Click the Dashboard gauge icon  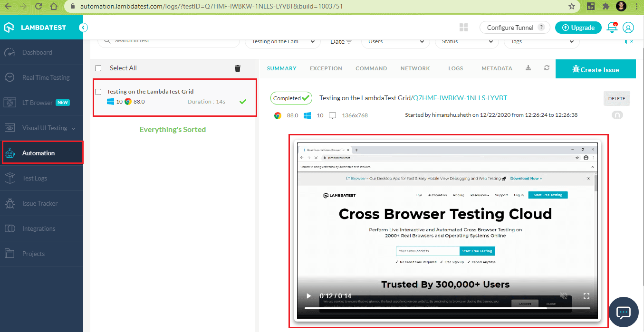[x=10, y=52]
